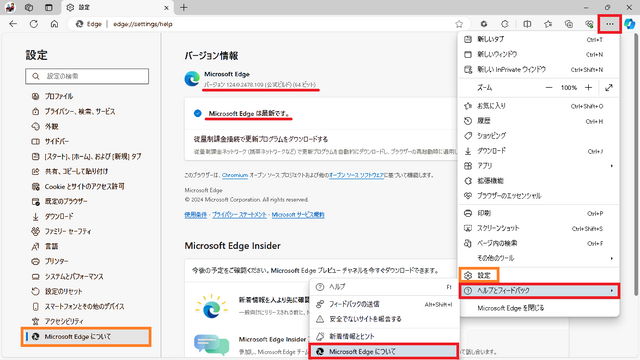The image size is (640, 360).
Task: Open split screen icon in toolbar
Action: pos(527,24)
